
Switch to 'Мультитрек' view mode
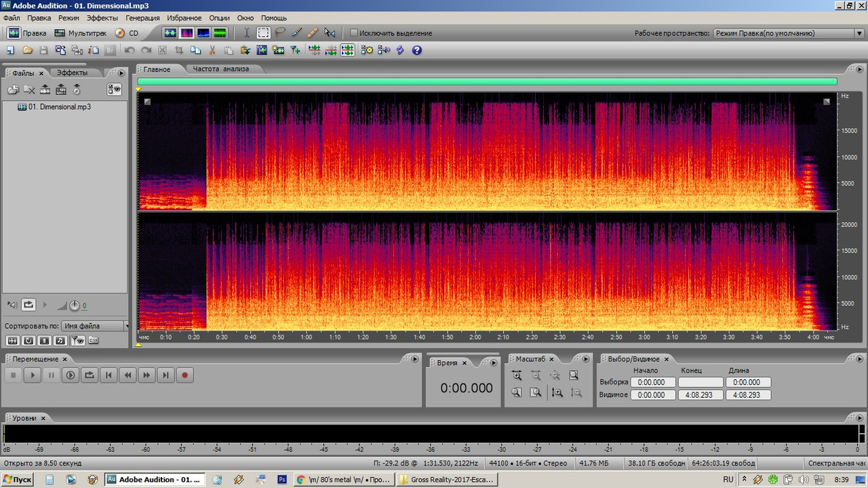pos(81,33)
